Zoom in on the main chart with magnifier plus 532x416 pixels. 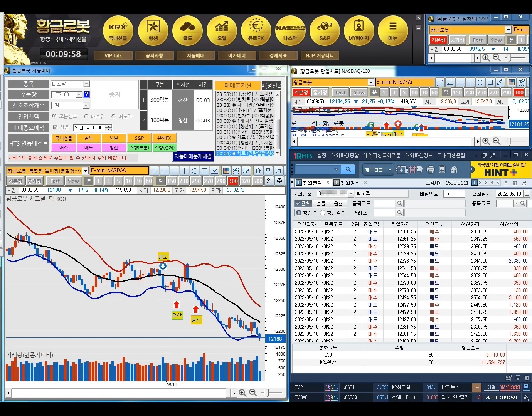click(x=242, y=393)
